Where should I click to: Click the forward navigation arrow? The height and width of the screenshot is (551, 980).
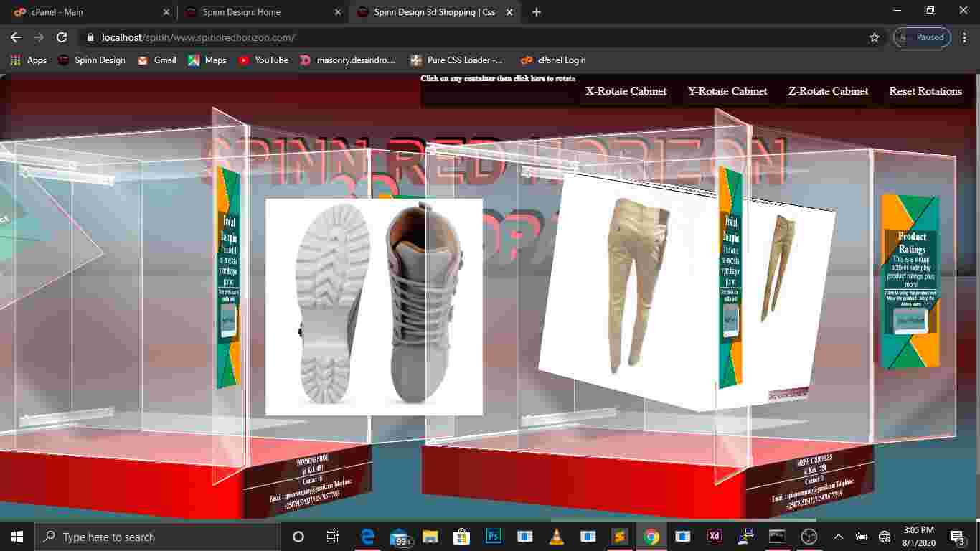(x=39, y=37)
